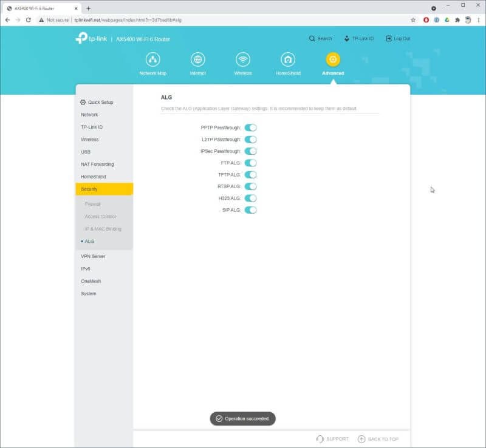
Task: Turn off the FTP ALG switch
Action: coord(250,163)
